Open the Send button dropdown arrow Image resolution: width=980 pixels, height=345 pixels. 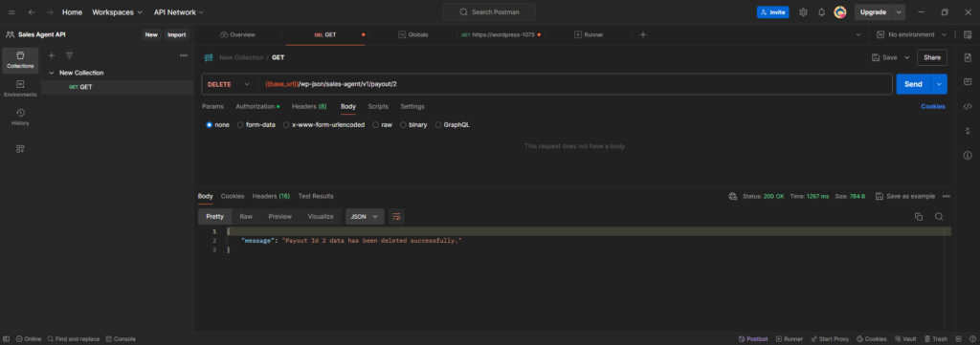tap(940, 84)
